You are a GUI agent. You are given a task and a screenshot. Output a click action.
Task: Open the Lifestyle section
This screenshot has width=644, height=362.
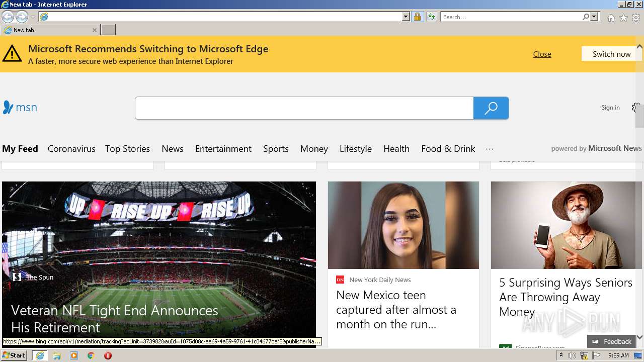coord(356,149)
